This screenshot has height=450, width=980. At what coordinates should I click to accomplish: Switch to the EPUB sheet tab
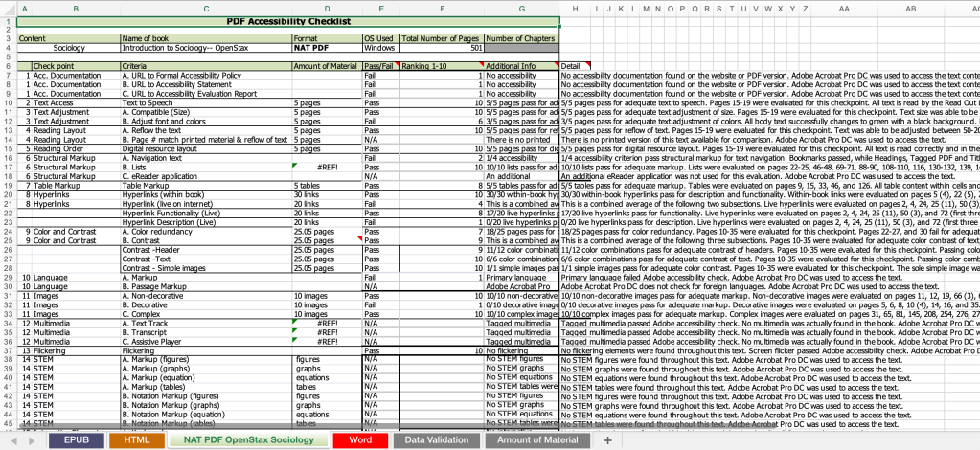[x=77, y=439]
